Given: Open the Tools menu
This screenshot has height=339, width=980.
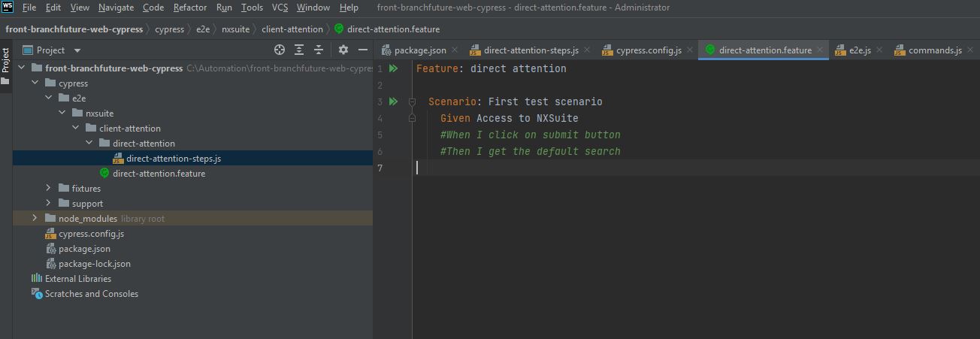Looking at the screenshot, I should (x=252, y=8).
